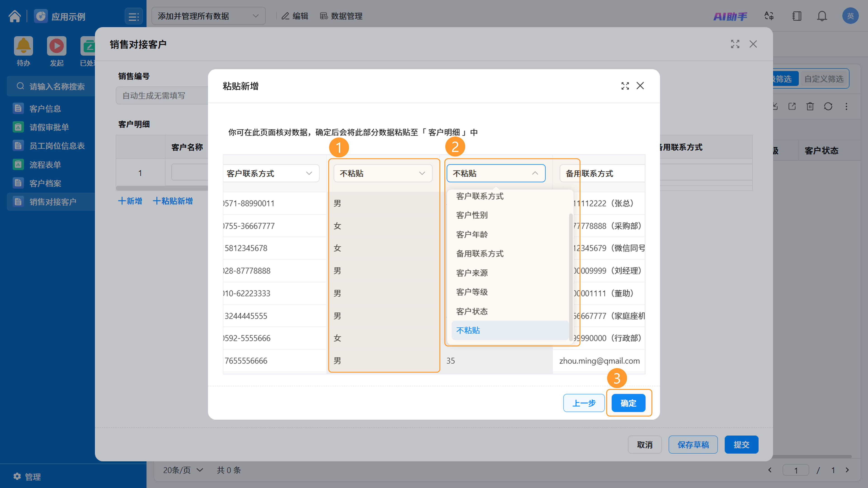This screenshot has height=488, width=868.
Task: Click 取消 in the form footer
Action: pyautogui.click(x=645, y=445)
